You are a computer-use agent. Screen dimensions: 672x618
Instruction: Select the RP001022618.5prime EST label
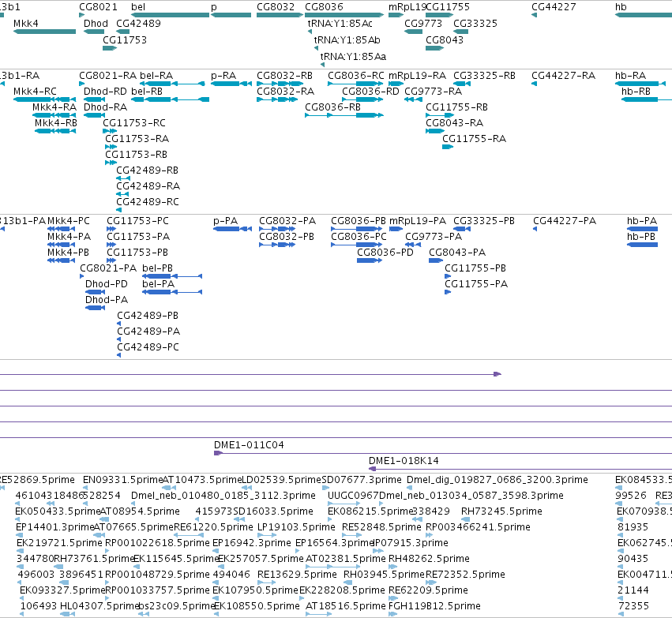coord(157,543)
